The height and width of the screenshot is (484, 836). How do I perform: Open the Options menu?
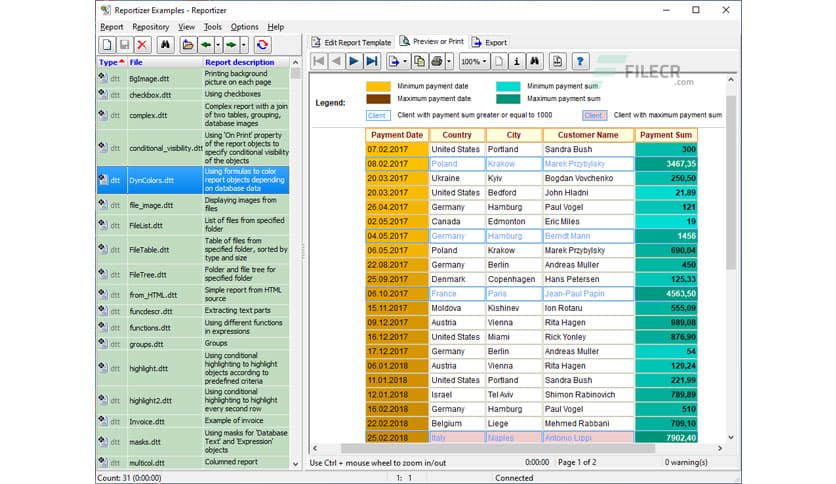click(x=244, y=27)
